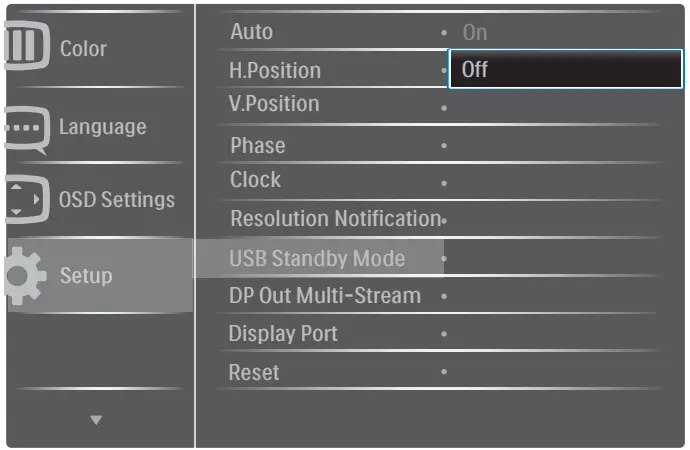
Task: Open the Color menu label
Action: point(83,48)
